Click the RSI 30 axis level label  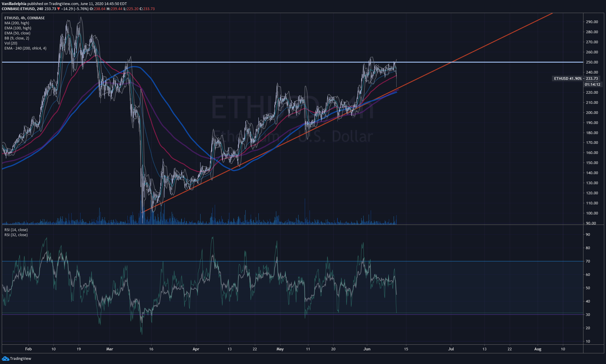click(x=588, y=315)
